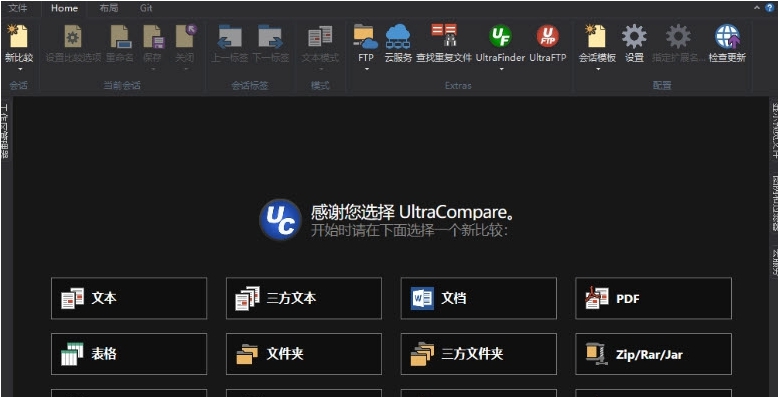The image size is (778, 397).
Task: Switch to the 布局 ribbon tab
Action: [109, 8]
